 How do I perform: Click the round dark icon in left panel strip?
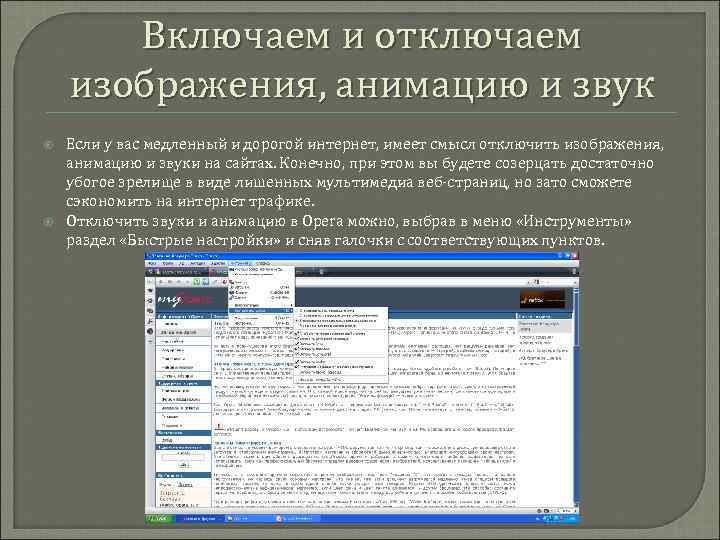[x=150, y=331]
